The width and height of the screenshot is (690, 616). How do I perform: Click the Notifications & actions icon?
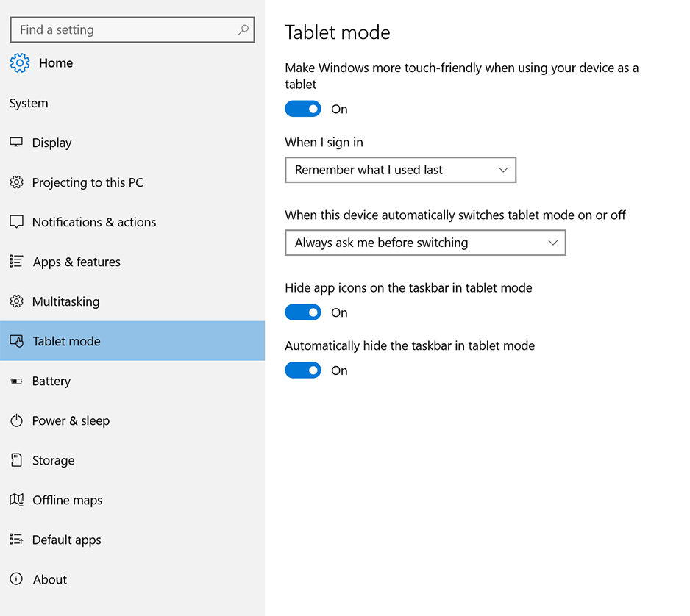(15, 222)
